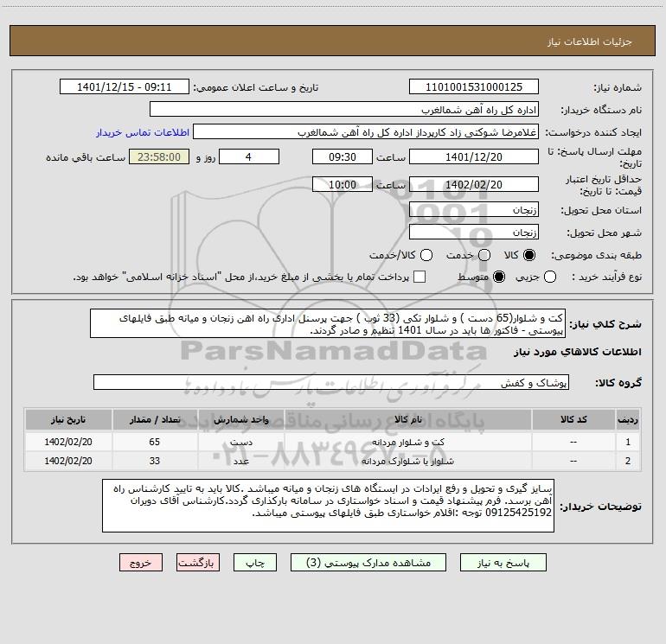This screenshot has height=644, width=666.
Task: Click the buyer name field اداره کل راه آهن شمالغرب
Action: coord(344,110)
